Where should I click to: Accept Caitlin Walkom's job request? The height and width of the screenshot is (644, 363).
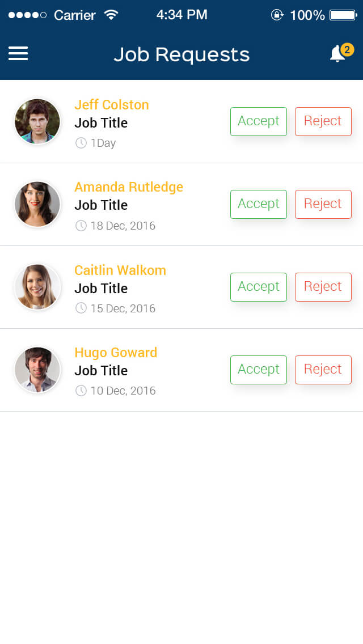pyautogui.click(x=259, y=287)
